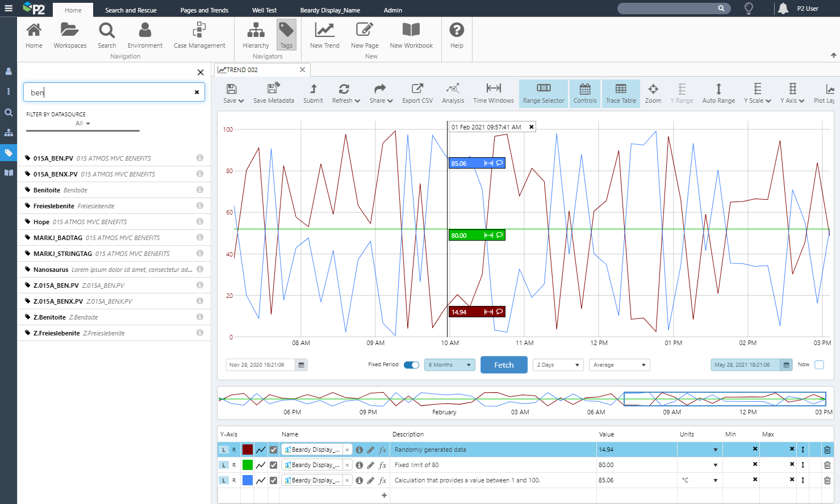Open the Hierarchy navigator
The image size is (840, 504).
(x=256, y=35)
